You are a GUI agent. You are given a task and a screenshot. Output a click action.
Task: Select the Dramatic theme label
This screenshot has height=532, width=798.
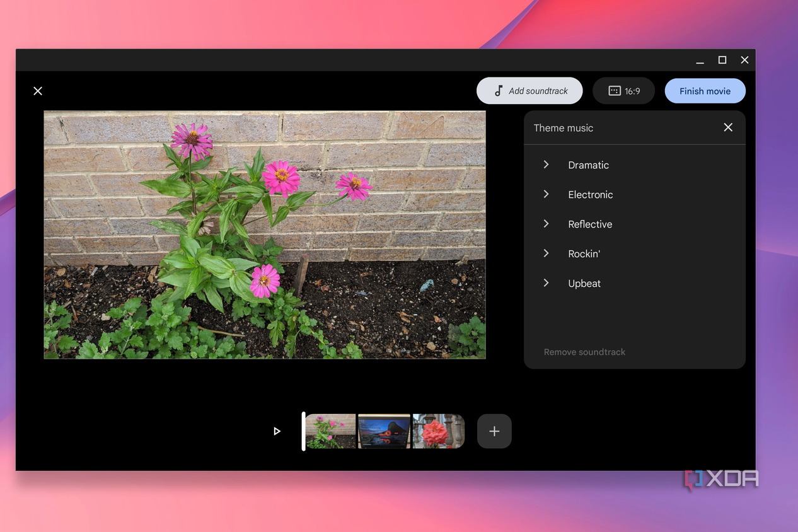tap(588, 165)
